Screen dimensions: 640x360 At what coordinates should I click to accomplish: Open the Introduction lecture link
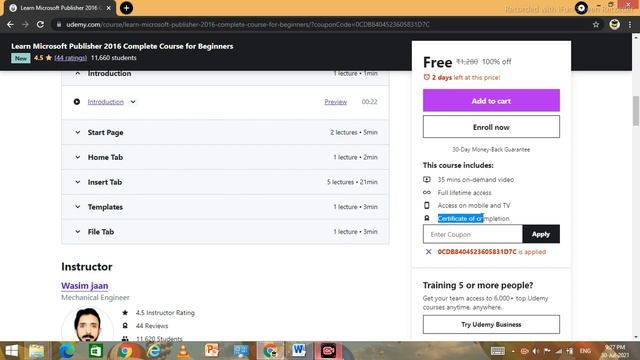tap(105, 102)
